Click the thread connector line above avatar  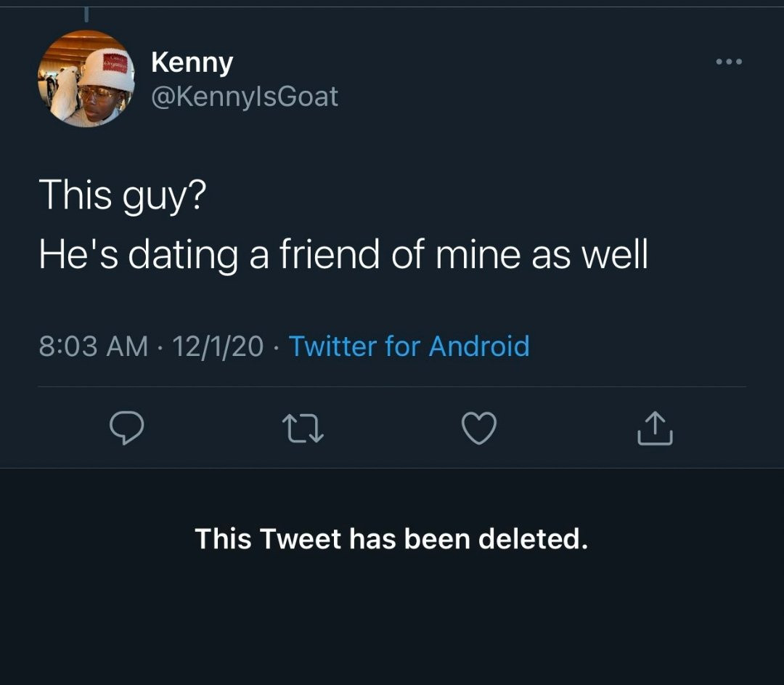pos(86,15)
